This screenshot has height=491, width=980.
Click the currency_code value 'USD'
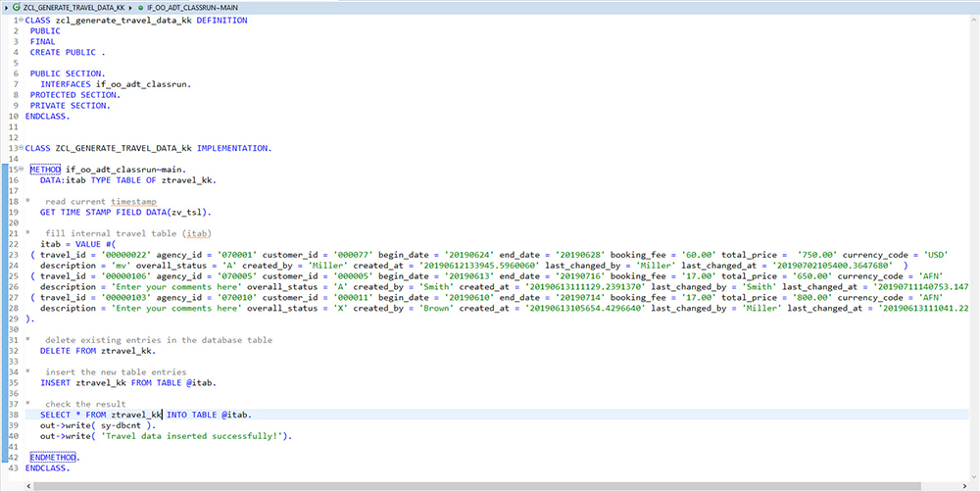click(936, 254)
